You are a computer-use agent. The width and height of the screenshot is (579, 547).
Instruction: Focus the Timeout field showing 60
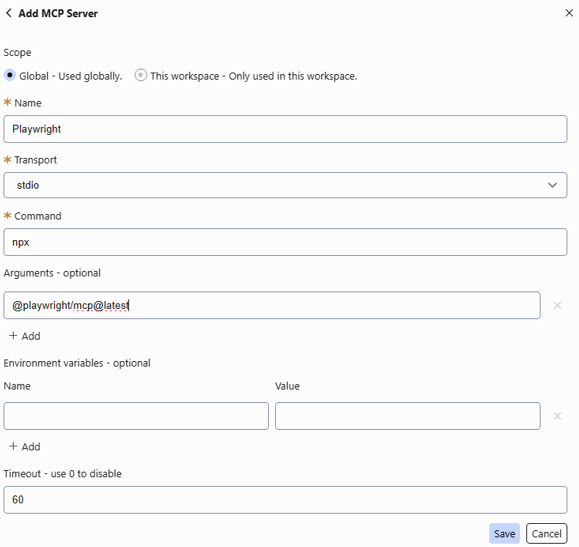click(285, 500)
